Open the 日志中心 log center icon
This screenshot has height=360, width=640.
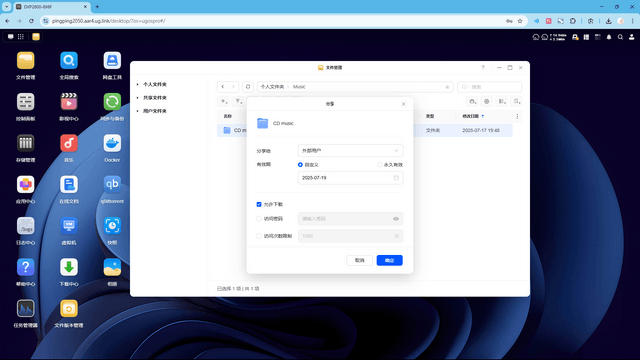[x=25, y=226]
